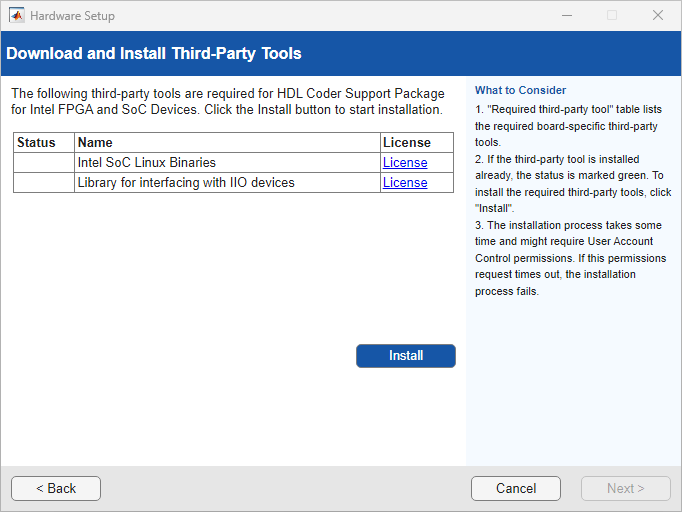Screen dimensions: 682x512
Task: Click the Hardware Setup window title text
Action: pyautogui.click(x=72, y=16)
